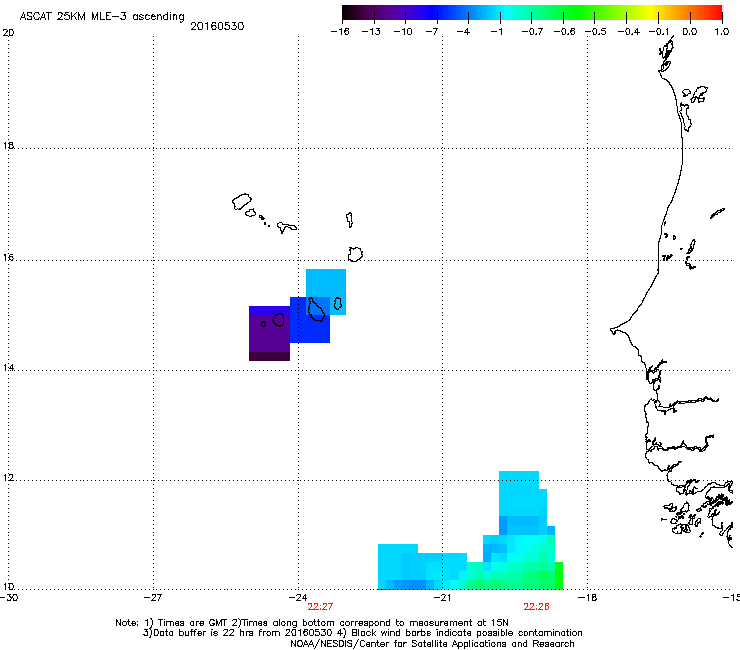Click the colorbar label -0.5
The width and height of the screenshot is (740, 650).
[x=596, y=32]
